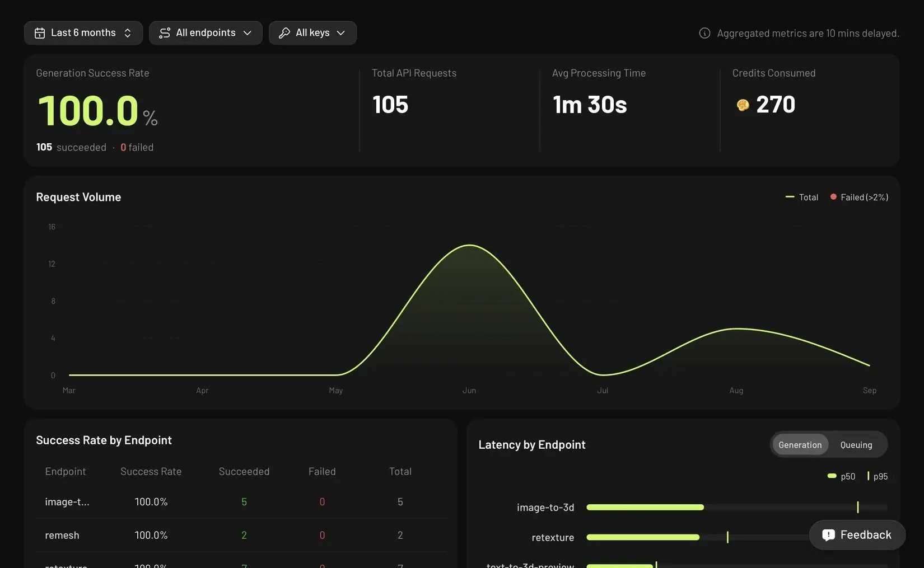924x568 pixels.
Task: Open the date range selector arrows
Action: pyautogui.click(x=128, y=33)
